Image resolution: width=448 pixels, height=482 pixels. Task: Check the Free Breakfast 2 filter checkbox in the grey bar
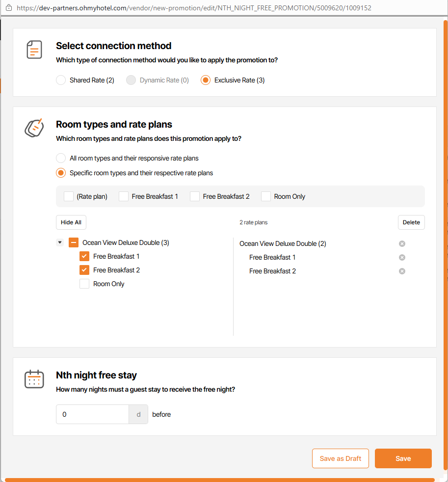pyautogui.click(x=195, y=196)
